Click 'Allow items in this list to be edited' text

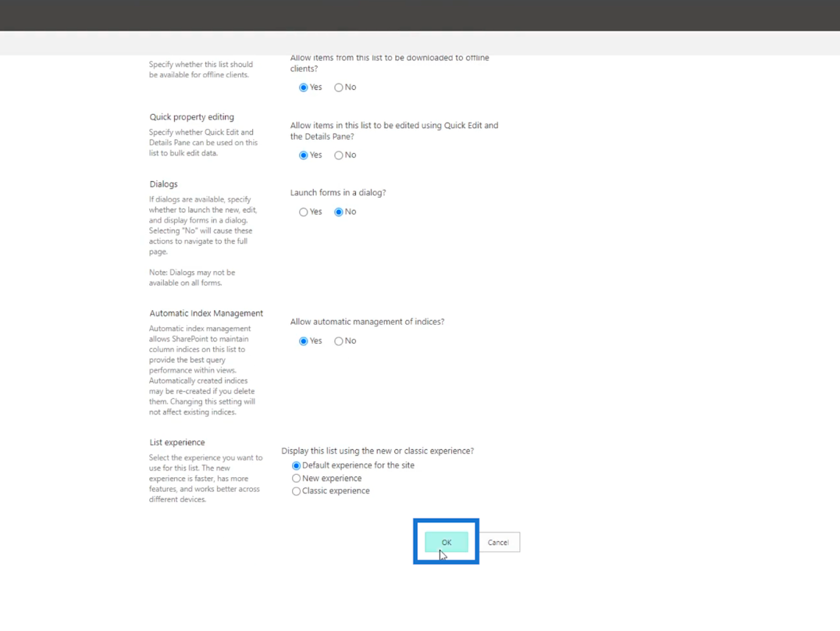point(394,131)
